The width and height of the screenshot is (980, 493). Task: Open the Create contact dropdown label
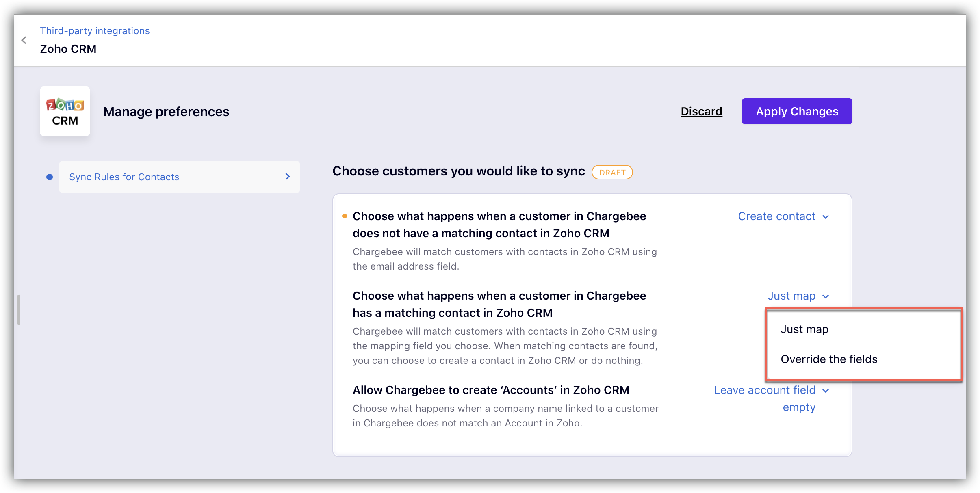776,216
